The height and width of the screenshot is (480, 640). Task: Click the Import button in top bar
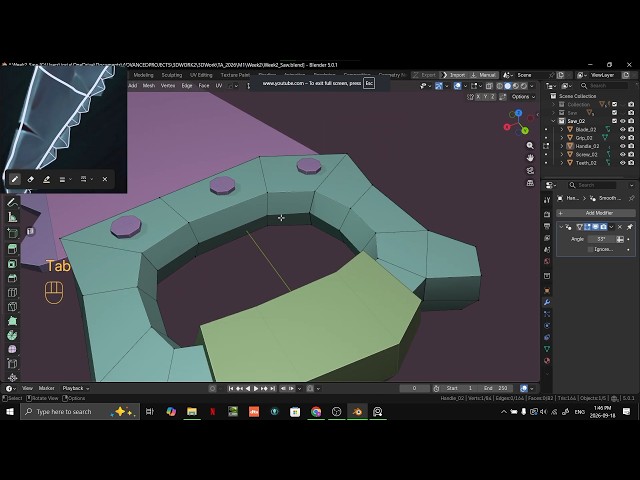(454, 75)
